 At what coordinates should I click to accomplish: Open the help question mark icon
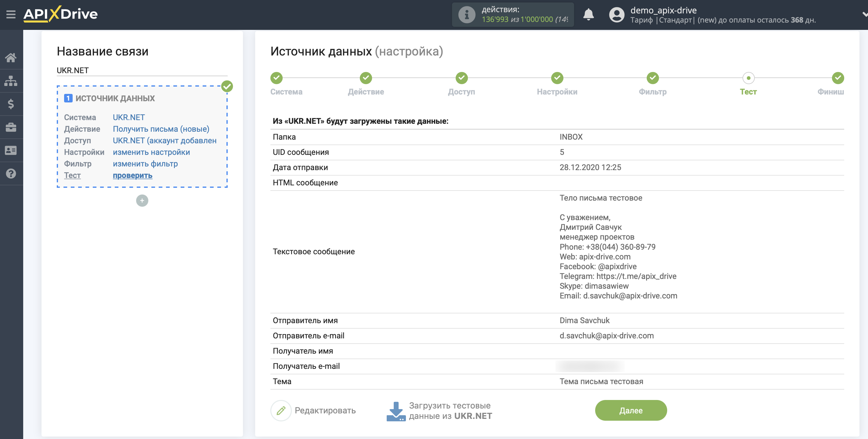[x=11, y=174]
